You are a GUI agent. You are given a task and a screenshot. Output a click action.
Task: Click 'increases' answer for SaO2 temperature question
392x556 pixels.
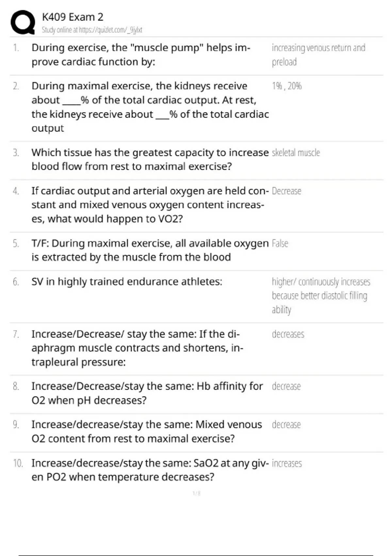pos(287,463)
